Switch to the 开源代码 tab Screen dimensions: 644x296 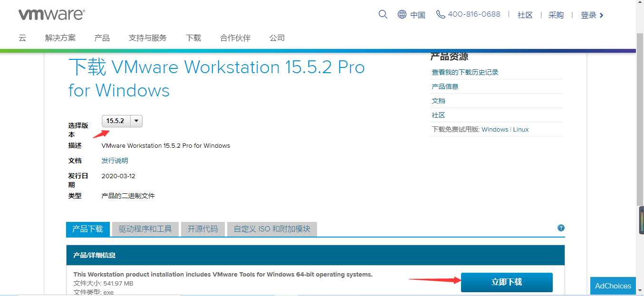click(203, 229)
